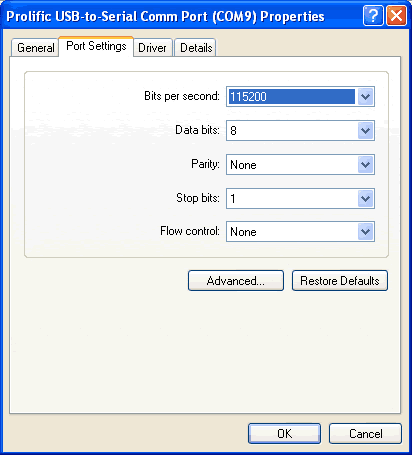Open the Data bits dropdown arrow
The width and height of the screenshot is (412, 455).
[x=366, y=130]
